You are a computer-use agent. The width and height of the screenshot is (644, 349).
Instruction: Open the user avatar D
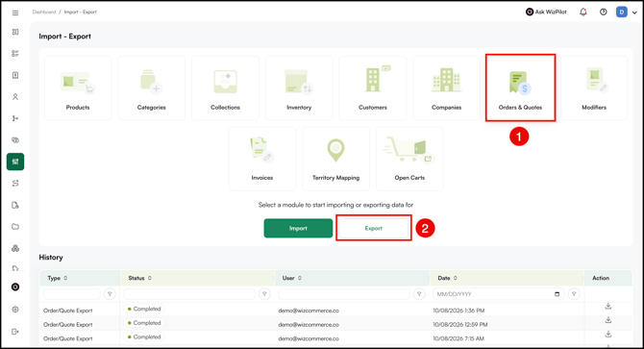tap(621, 12)
